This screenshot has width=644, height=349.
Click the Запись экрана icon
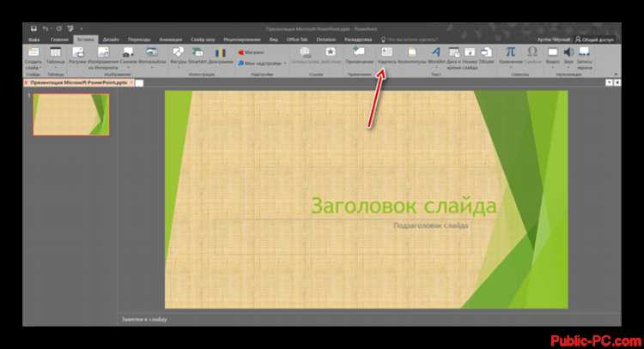(584, 52)
